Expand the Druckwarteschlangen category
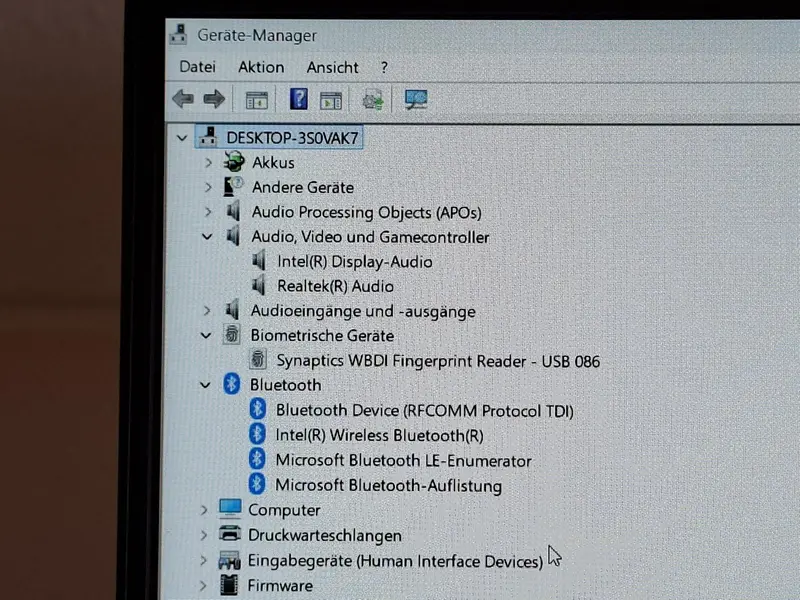800x600 pixels. (x=204, y=535)
